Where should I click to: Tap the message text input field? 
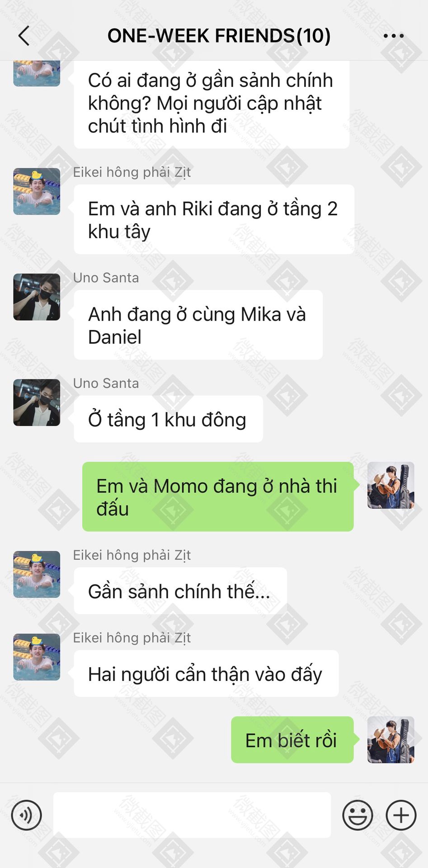tap(192, 815)
